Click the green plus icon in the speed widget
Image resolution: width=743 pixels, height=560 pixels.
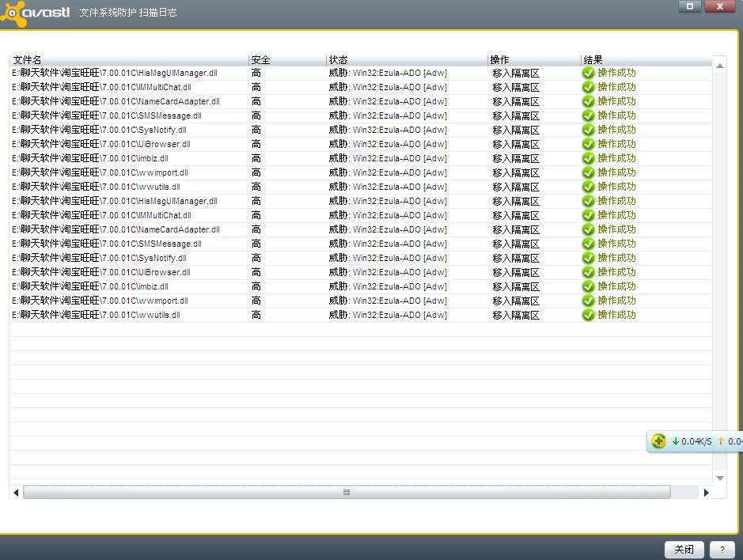pos(658,441)
